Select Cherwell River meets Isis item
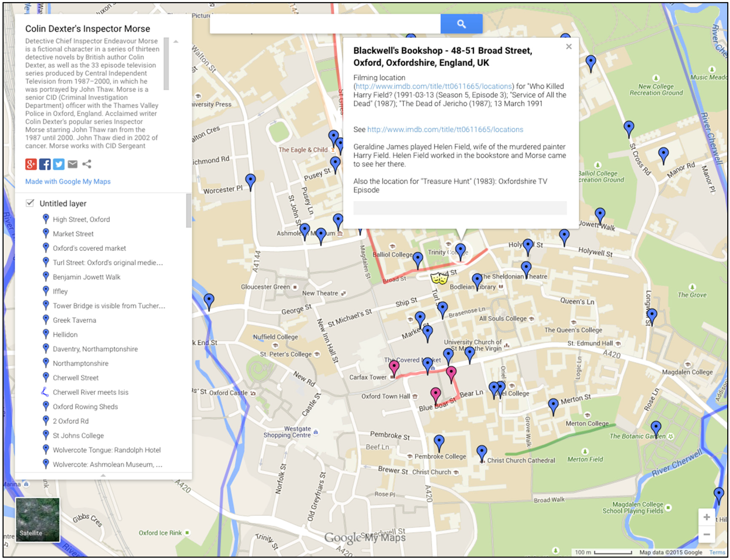The width and height of the screenshot is (730, 560). [x=90, y=392]
